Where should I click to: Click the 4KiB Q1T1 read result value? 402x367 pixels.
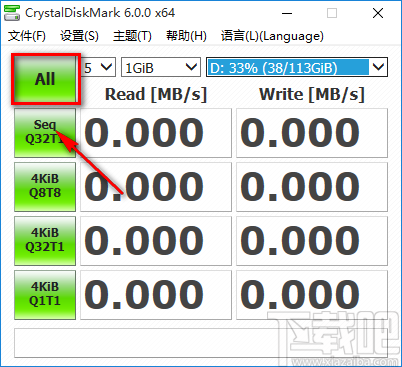coord(156,295)
